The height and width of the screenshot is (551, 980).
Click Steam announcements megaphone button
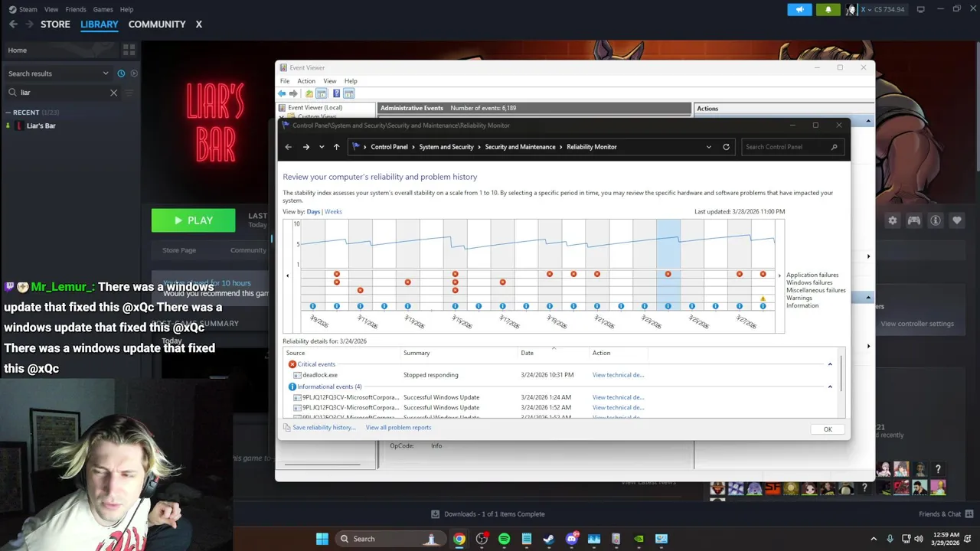tap(799, 9)
